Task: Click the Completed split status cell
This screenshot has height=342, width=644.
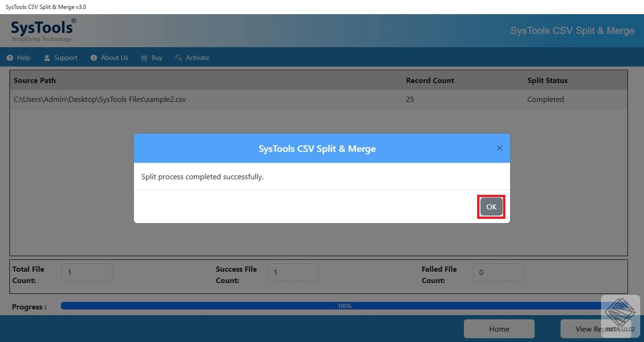Action: [545, 99]
